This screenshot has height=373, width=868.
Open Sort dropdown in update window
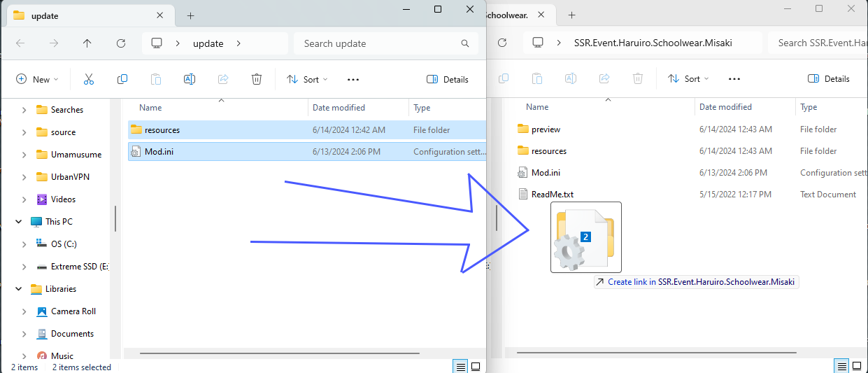click(x=307, y=79)
